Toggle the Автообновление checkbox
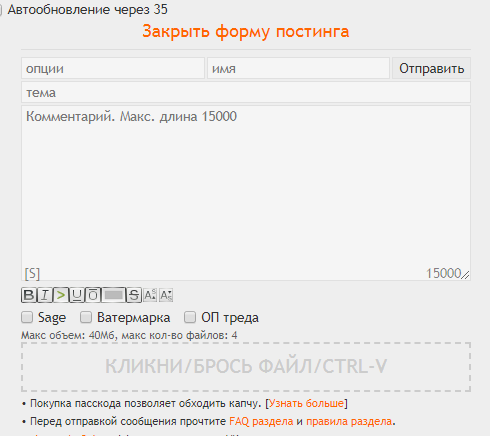The height and width of the screenshot is (436, 490). coord(1,10)
